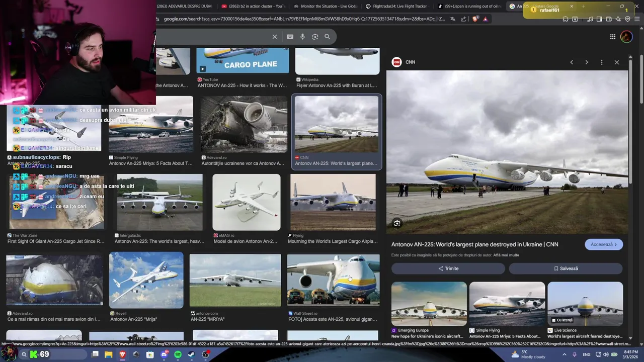
Task: Open the Intergalactic Antonov An-225 result
Action: 159,209
